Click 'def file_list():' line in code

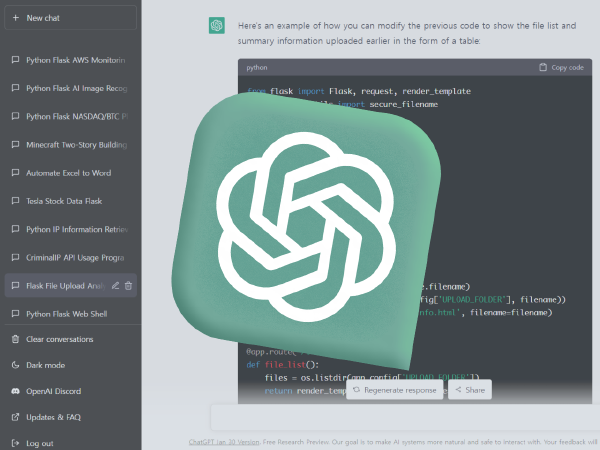pos(282,364)
